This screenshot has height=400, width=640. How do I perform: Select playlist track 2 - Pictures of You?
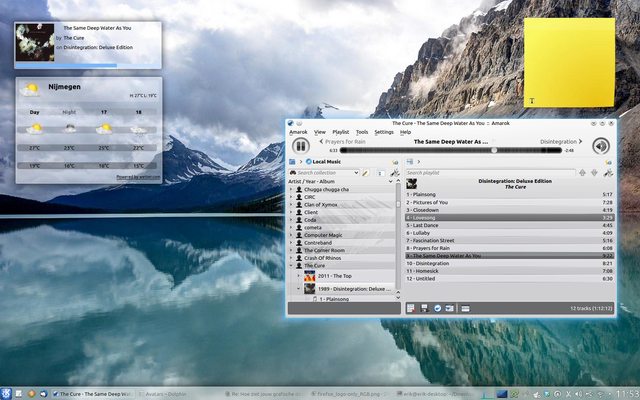tap(509, 202)
